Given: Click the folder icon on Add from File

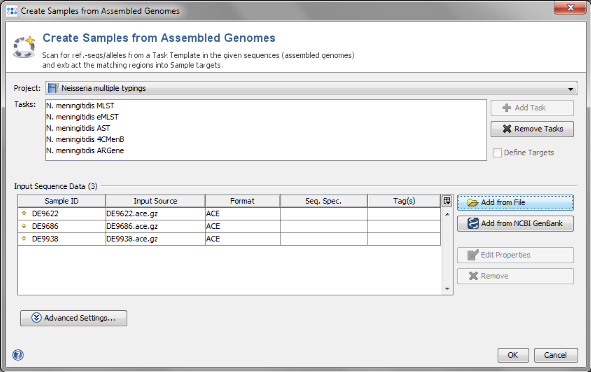Looking at the screenshot, I should [473, 203].
